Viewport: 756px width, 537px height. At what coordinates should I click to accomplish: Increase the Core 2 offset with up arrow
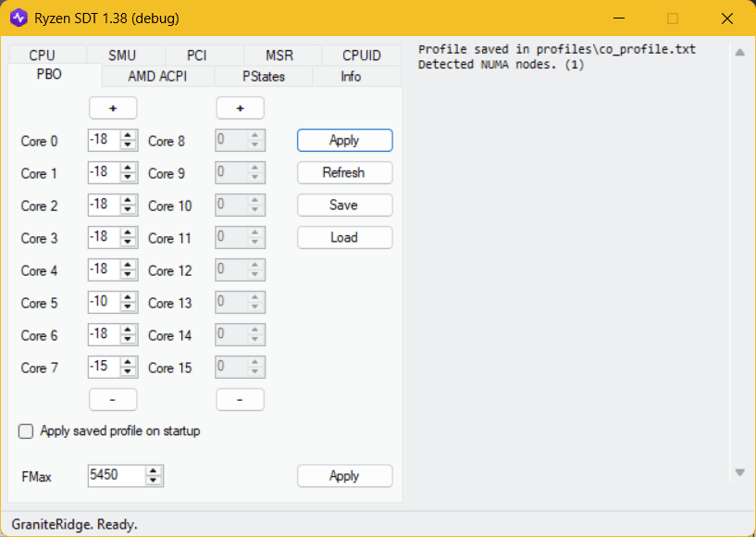pyautogui.click(x=128, y=200)
